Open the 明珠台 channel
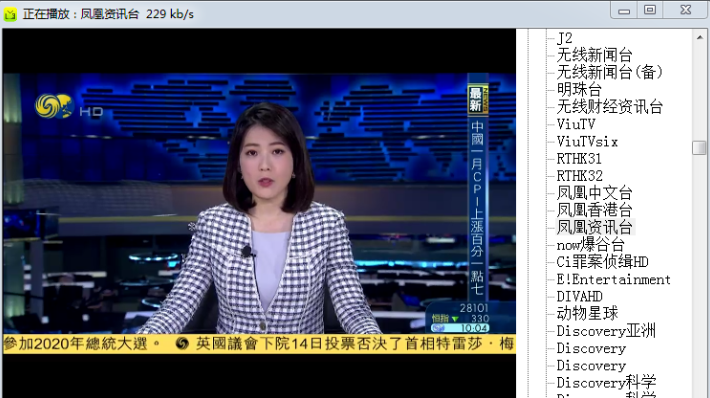Image resolution: width=710 pixels, height=398 pixels. [x=579, y=90]
